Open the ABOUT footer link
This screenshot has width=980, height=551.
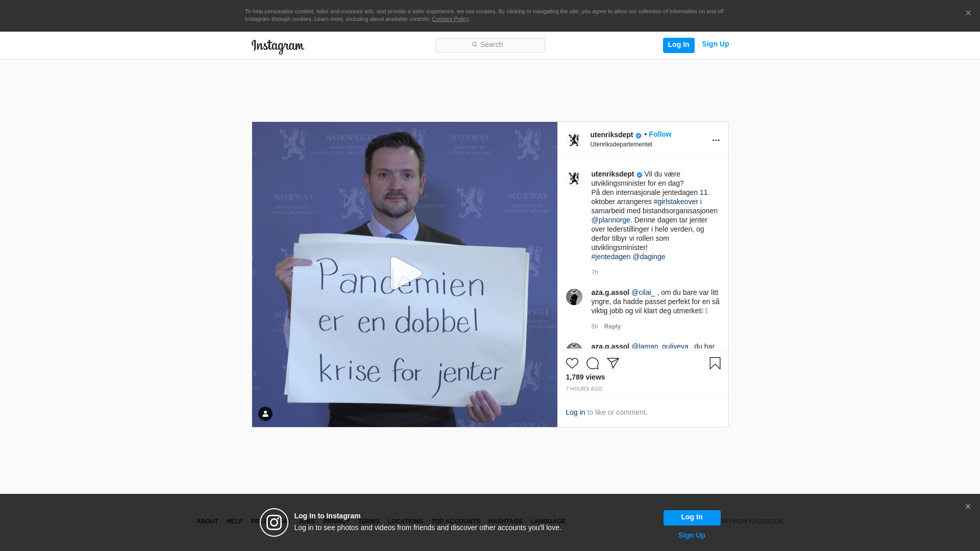207,521
